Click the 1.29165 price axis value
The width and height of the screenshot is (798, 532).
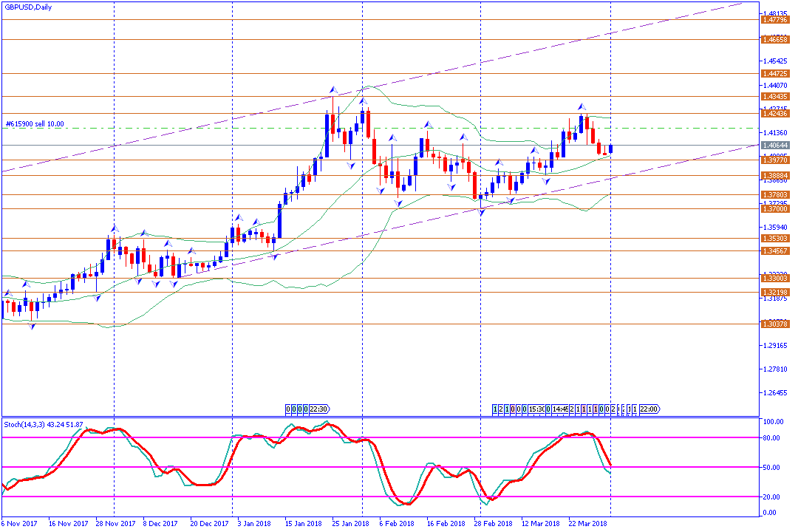775,346
